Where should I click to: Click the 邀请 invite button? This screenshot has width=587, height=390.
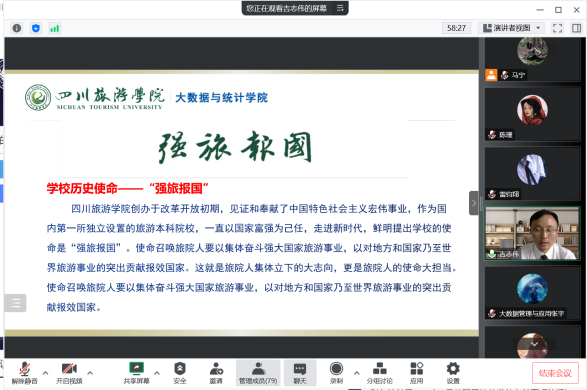(216, 373)
